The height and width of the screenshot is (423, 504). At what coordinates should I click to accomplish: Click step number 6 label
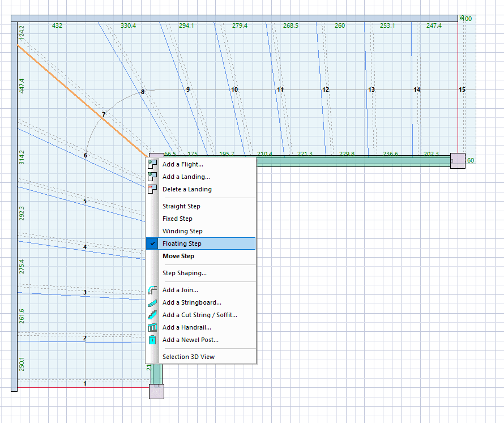[x=85, y=155]
